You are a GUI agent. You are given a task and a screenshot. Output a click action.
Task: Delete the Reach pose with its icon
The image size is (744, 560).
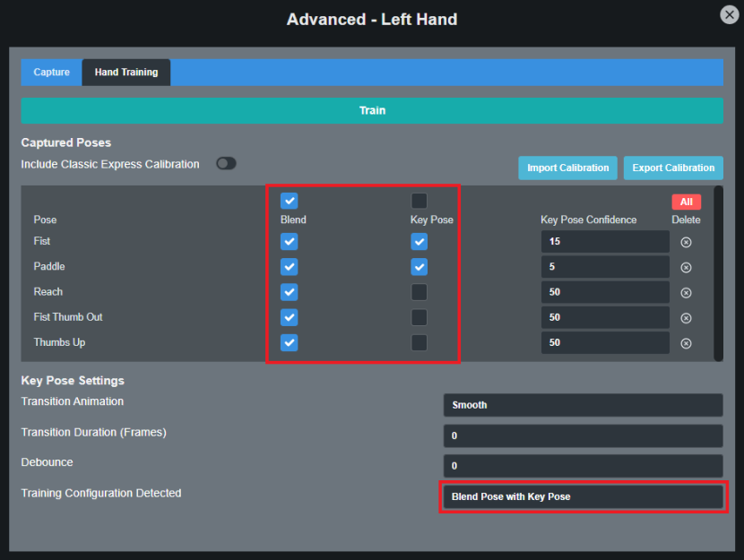(x=686, y=293)
